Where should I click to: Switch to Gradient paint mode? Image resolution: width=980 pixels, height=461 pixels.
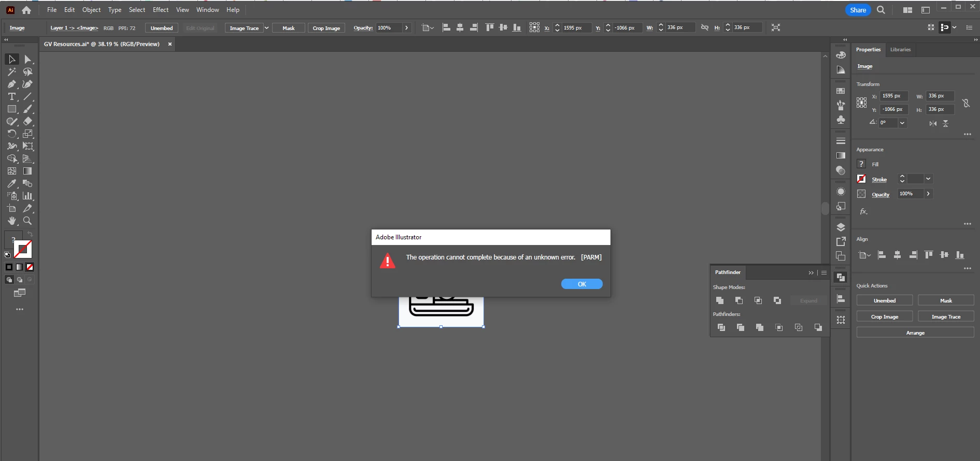pos(19,267)
